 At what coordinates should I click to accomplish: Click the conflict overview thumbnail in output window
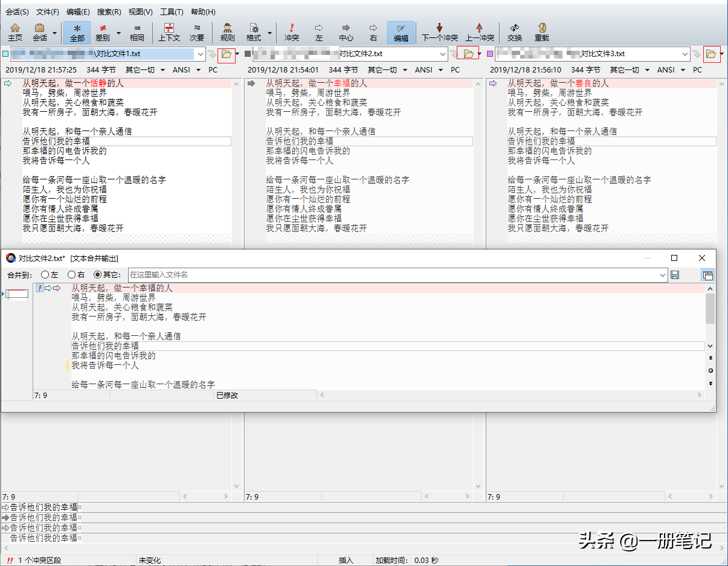[16, 294]
